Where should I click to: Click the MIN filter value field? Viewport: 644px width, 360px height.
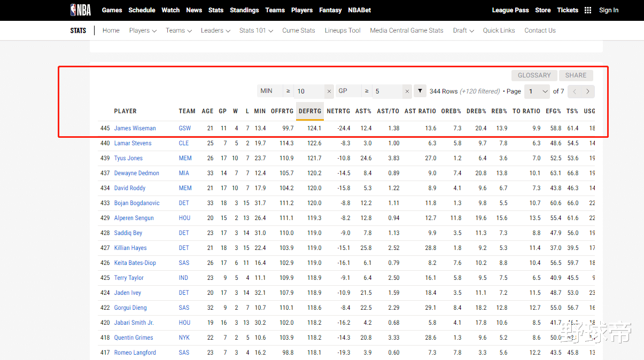point(309,91)
